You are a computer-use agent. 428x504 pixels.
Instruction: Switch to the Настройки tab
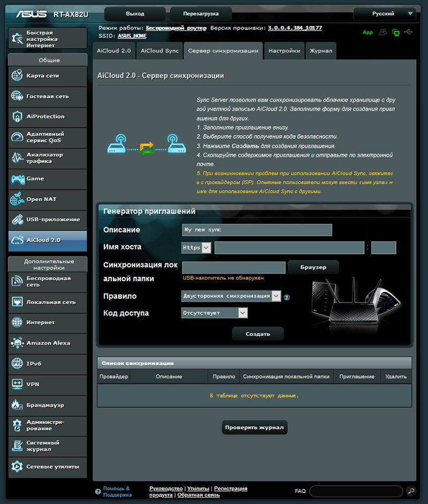click(x=284, y=51)
